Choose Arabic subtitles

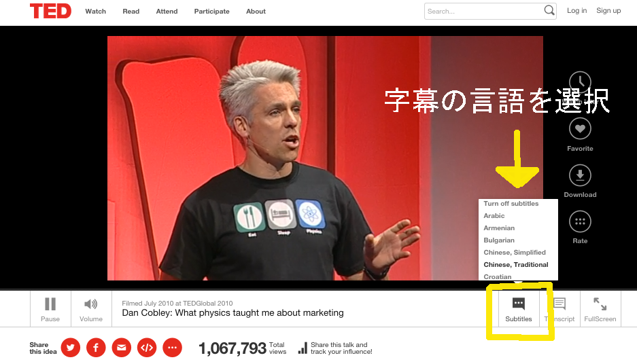pos(494,216)
